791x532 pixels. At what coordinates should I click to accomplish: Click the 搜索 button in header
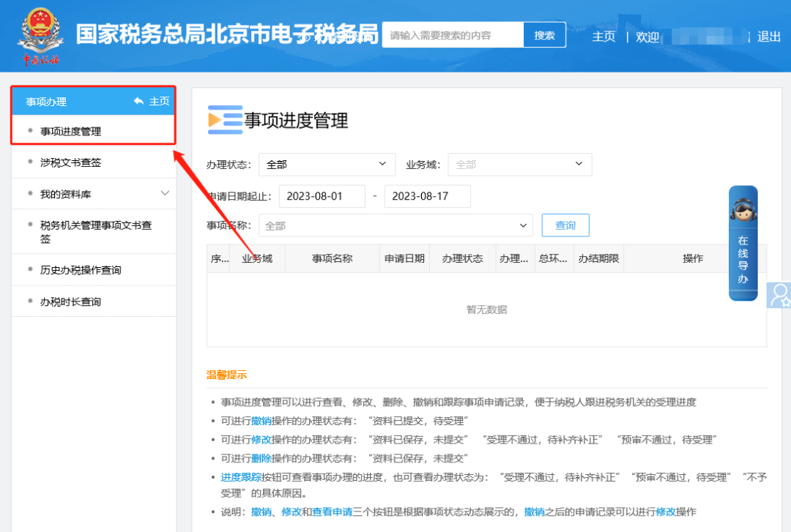click(544, 35)
